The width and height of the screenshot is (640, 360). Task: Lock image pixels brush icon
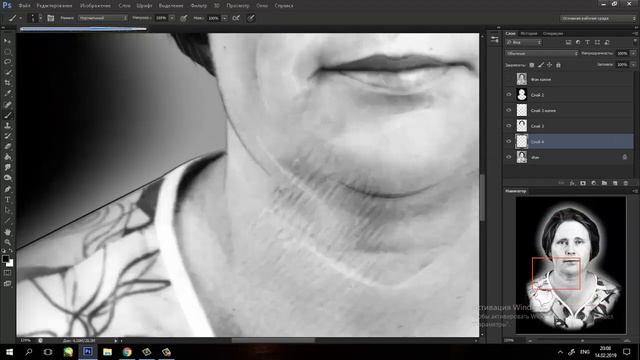point(541,65)
